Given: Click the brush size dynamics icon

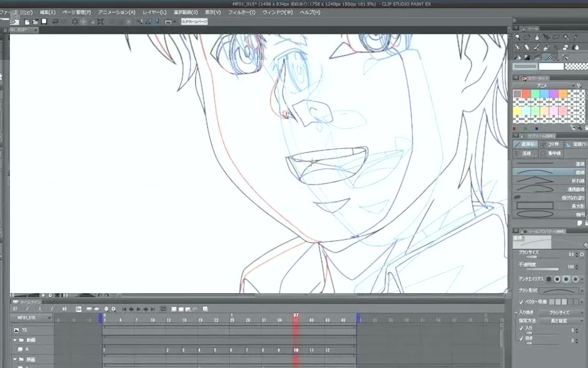Looking at the screenshot, I should pyautogui.click(x=582, y=254).
